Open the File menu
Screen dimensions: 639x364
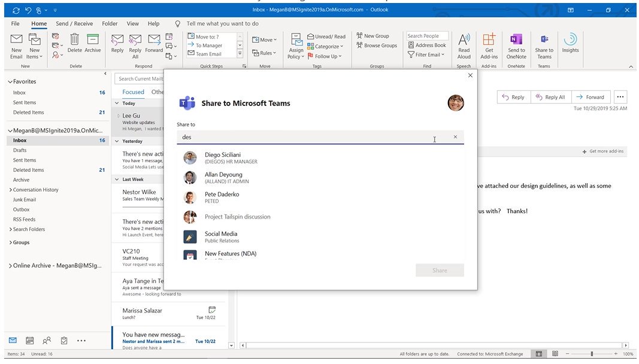(x=16, y=23)
